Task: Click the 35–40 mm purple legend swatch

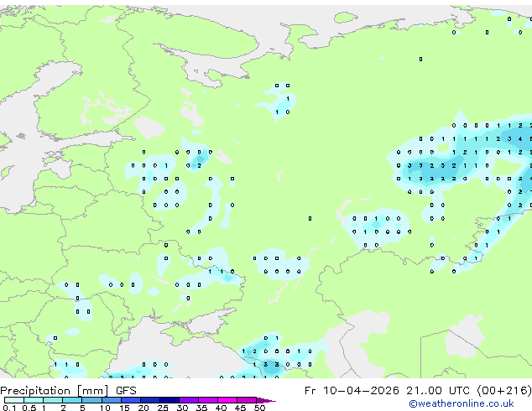Action: (208, 400)
